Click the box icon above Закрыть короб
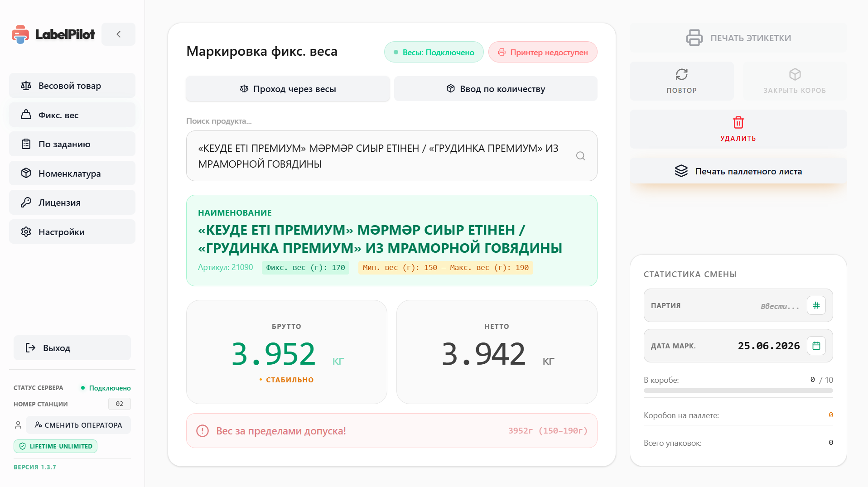The image size is (868, 487). click(795, 74)
